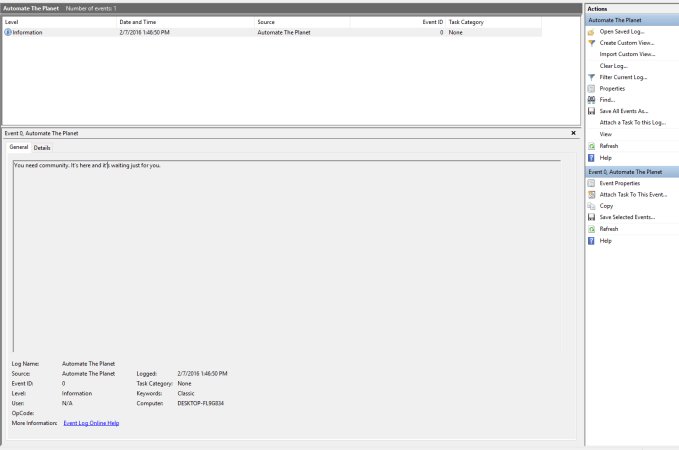
Task: Click the Automate The Planet source cell in the event row
Action: point(284,32)
